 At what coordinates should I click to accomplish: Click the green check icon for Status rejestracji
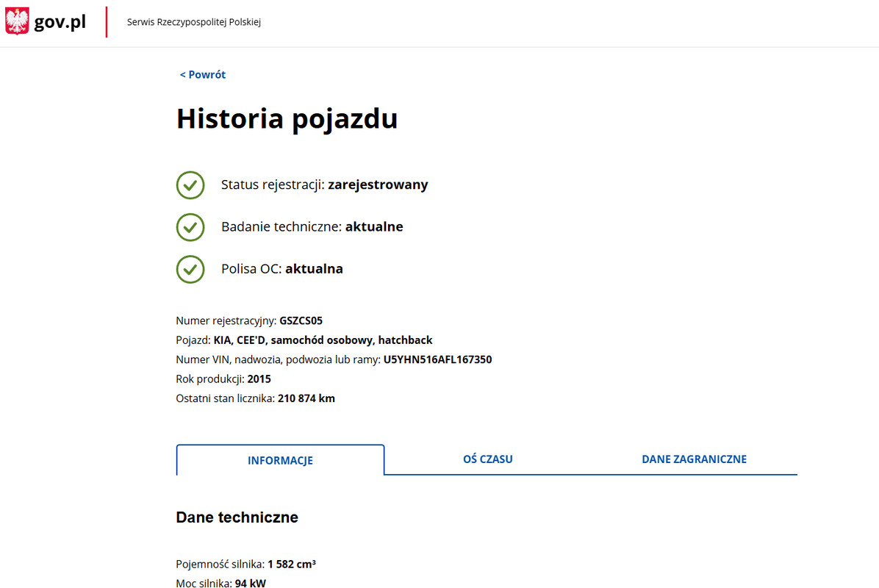(x=190, y=185)
